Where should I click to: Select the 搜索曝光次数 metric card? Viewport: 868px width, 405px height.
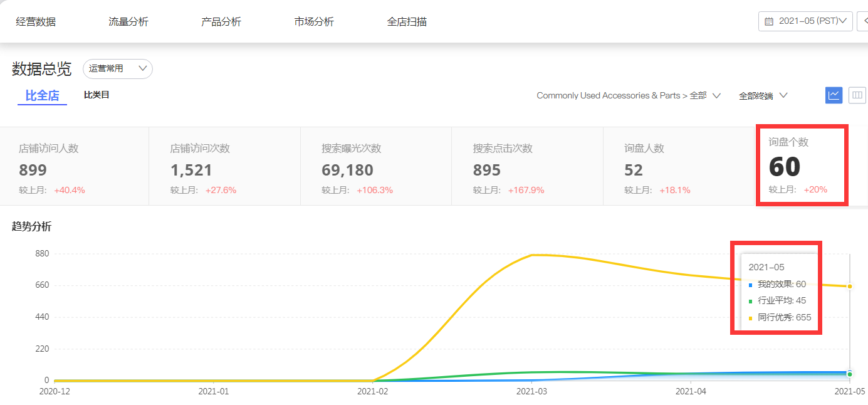pyautogui.click(x=376, y=167)
